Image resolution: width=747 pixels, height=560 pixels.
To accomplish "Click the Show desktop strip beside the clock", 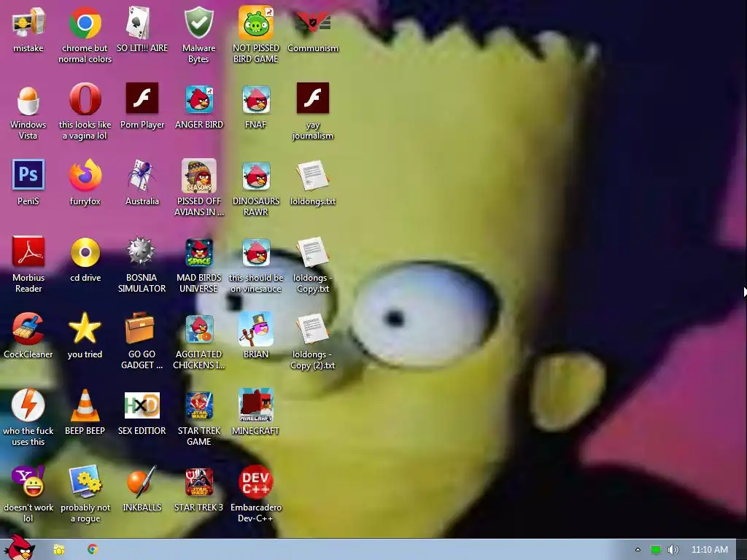I will (x=742, y=550).
